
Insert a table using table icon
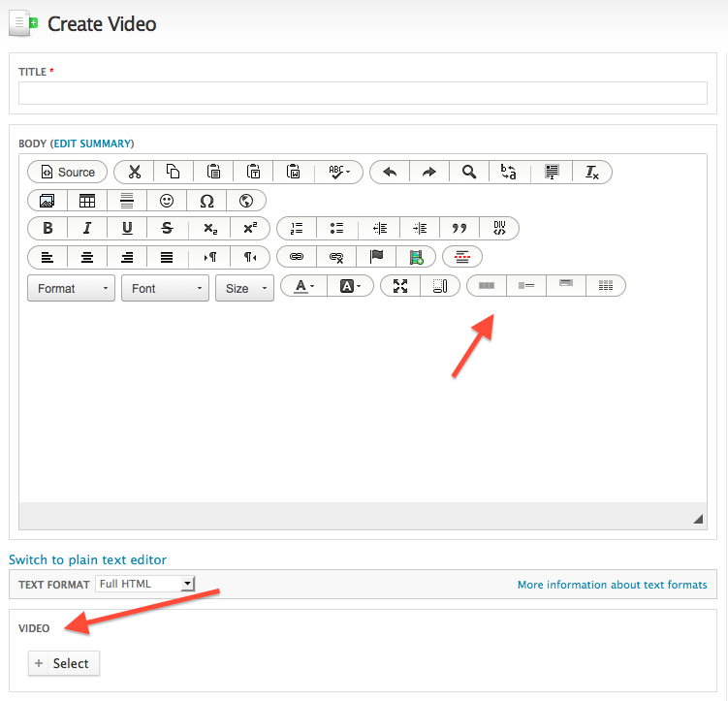(87, 201)
